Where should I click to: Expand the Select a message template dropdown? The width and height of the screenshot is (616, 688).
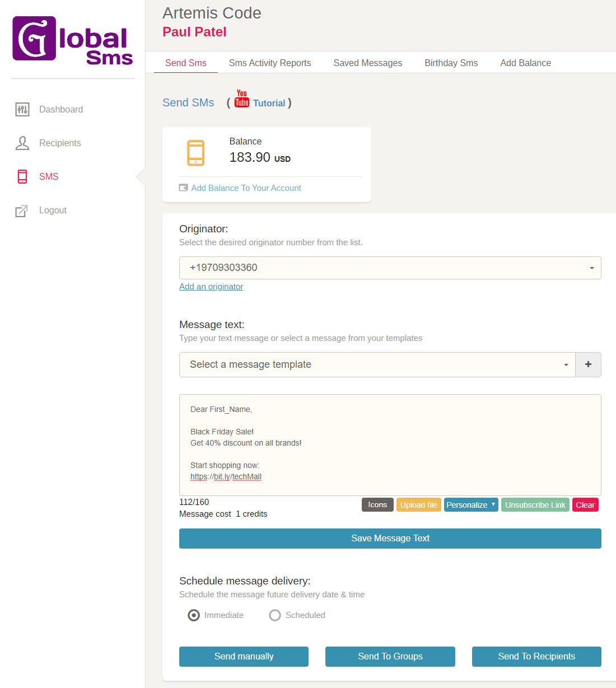(377, 364)
